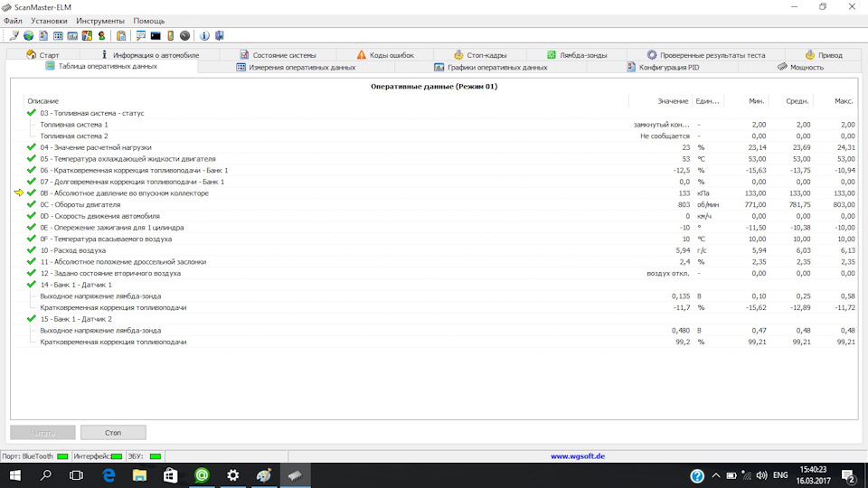Viewport: 868px width, 488px height.
Task: Open Проверенные результаты теста tab
Action: 706,55
